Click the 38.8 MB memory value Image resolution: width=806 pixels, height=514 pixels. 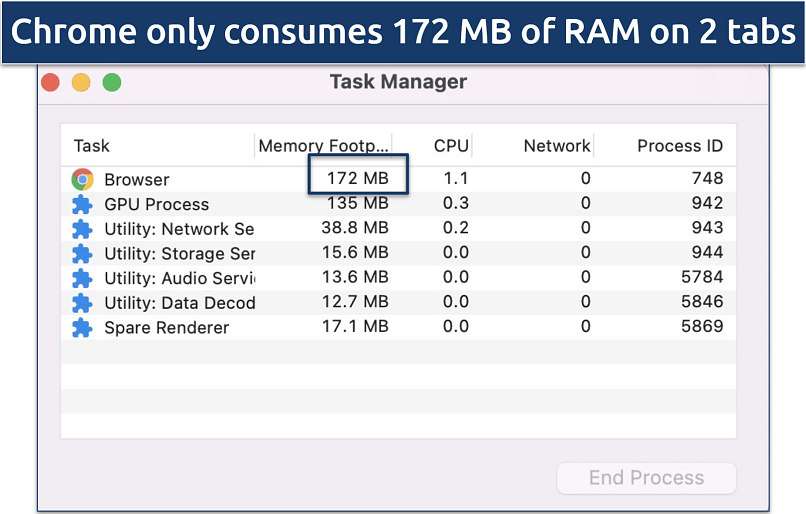click(x=355, y=228)
